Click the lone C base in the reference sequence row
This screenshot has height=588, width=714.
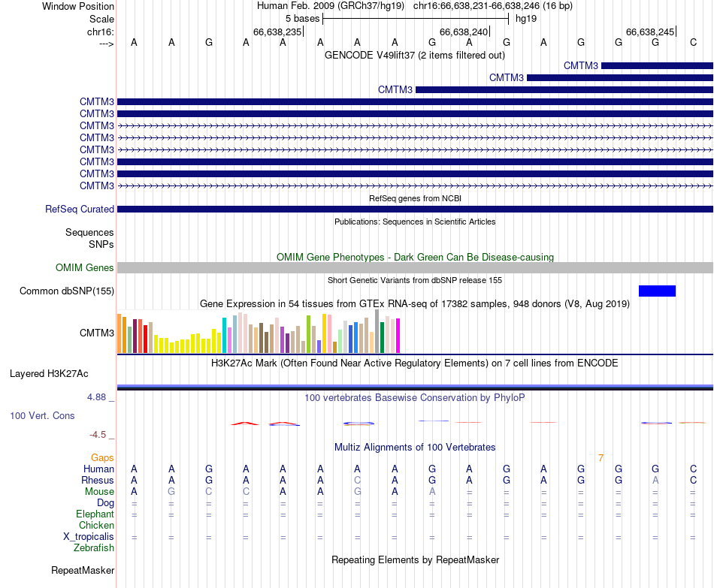[x=693, y=42]
